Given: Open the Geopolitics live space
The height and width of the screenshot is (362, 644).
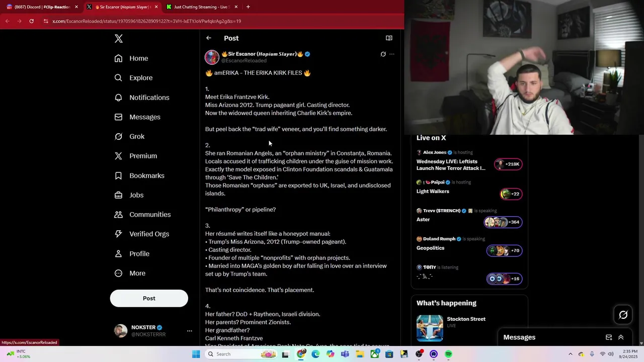Looking at the screenshot, I should [431, 248].
